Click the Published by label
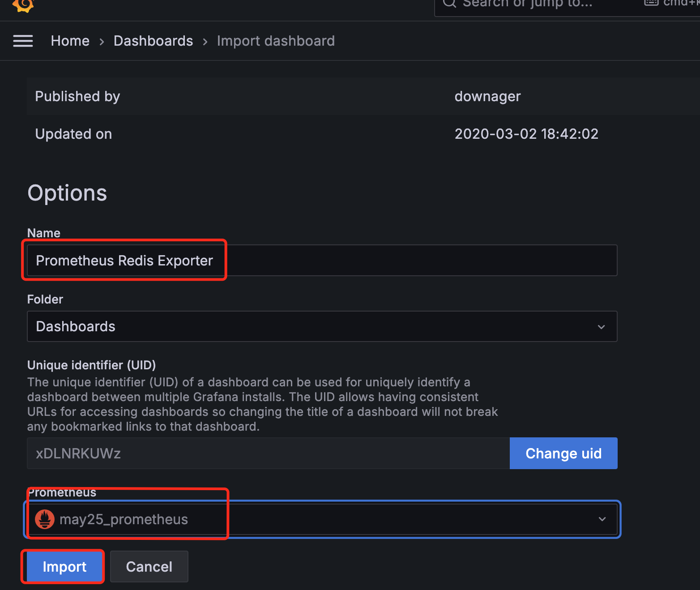Image resolution: width=700 pixels, height=590 pixels. (x=77, y=97)
